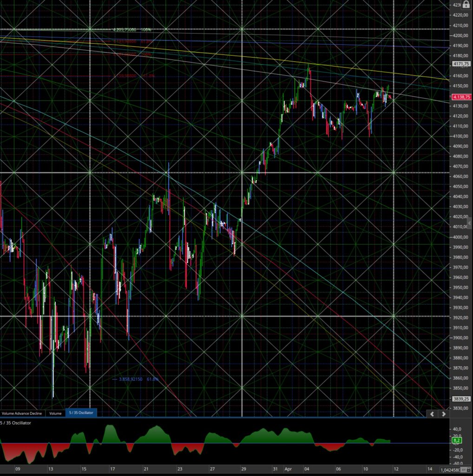Screen dimensions: 473x476
Task: Click the 3839,25 price marker label
Action: coord(461,399)
